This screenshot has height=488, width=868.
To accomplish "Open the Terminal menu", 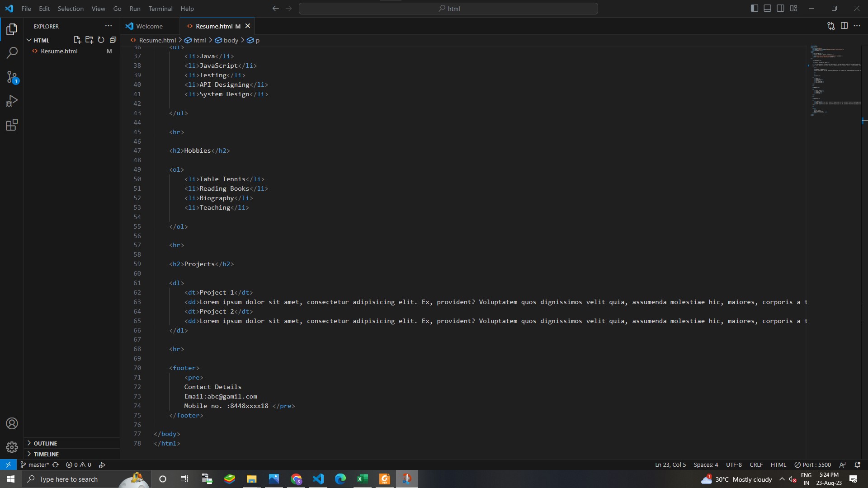I will coord(160,9).
